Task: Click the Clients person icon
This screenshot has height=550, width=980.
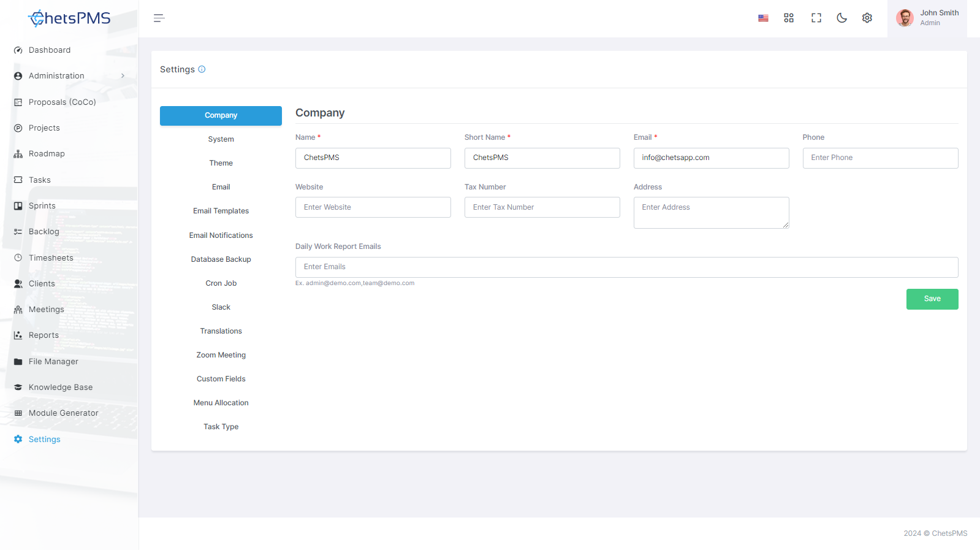Action: click(18, 284)
